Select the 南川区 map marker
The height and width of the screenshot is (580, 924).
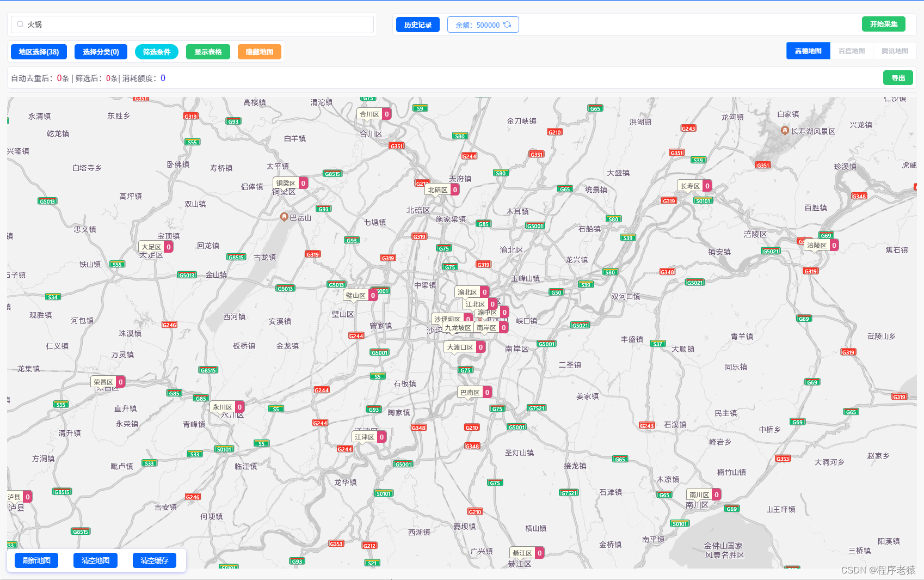pyautogui.click(x=704, y=494)
